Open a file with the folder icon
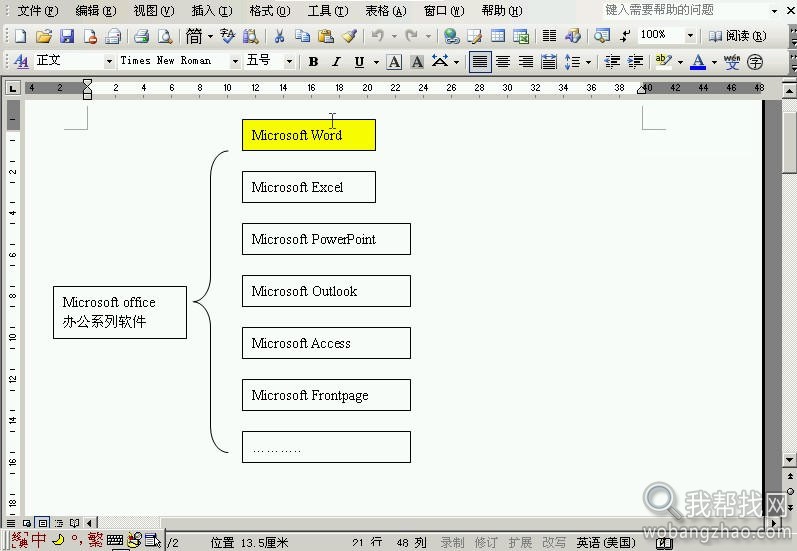797x551 pixels. (x=44, y=36)
